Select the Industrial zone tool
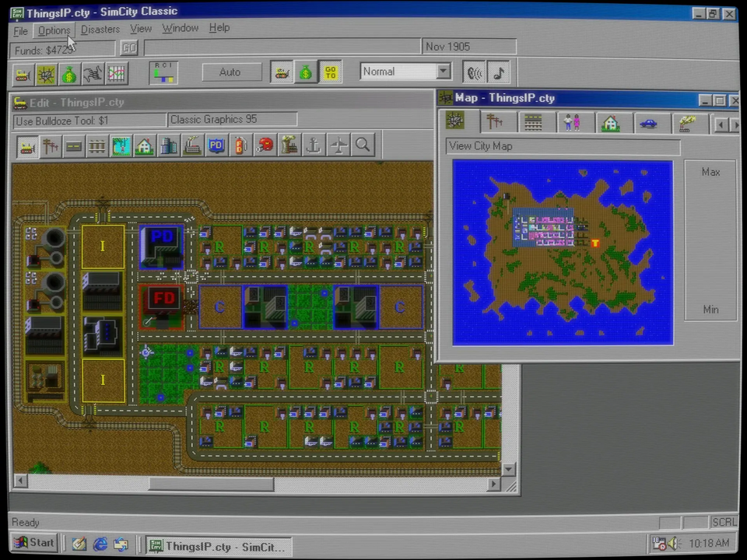747x560 pixels. pyautogui.click(x=192, y=146)
